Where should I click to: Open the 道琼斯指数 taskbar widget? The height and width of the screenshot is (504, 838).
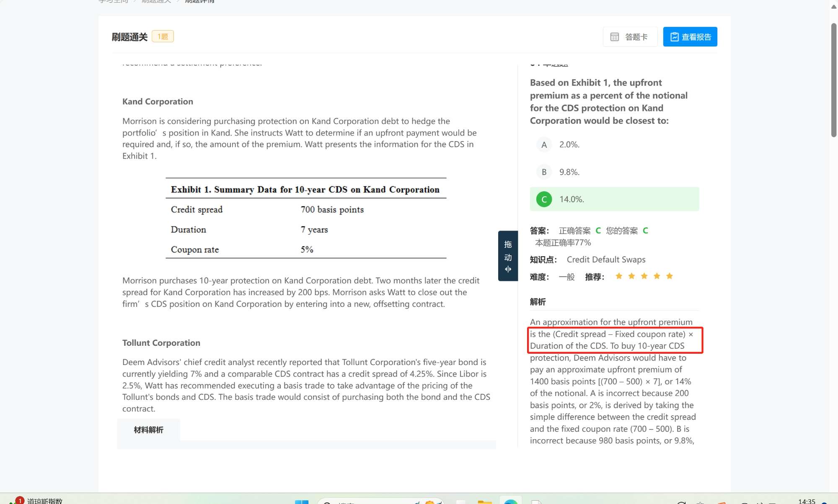click(44, 501)
